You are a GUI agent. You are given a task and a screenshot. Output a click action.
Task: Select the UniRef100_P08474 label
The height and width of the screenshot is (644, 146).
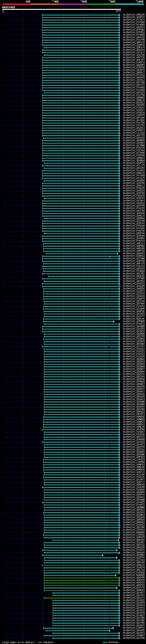(134, 299)
